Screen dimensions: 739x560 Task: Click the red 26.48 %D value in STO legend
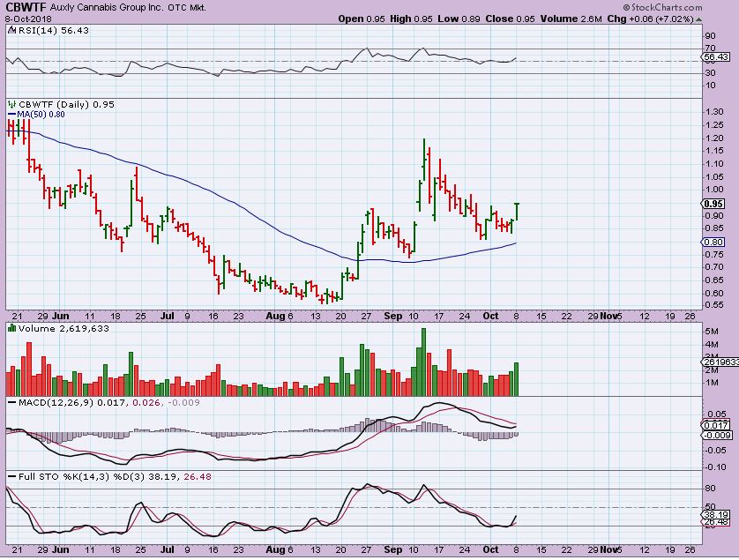click(198, 476)
